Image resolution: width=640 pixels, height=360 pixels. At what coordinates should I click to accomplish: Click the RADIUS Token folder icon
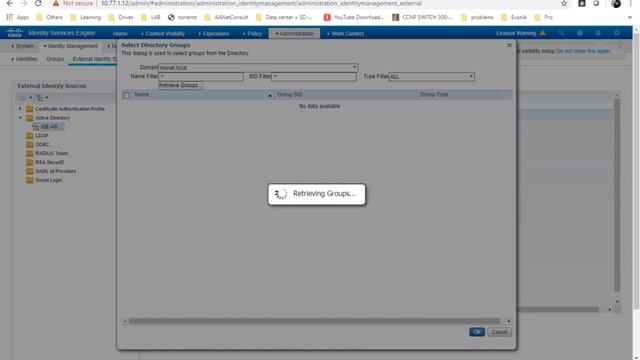click(x=29, y=153)
